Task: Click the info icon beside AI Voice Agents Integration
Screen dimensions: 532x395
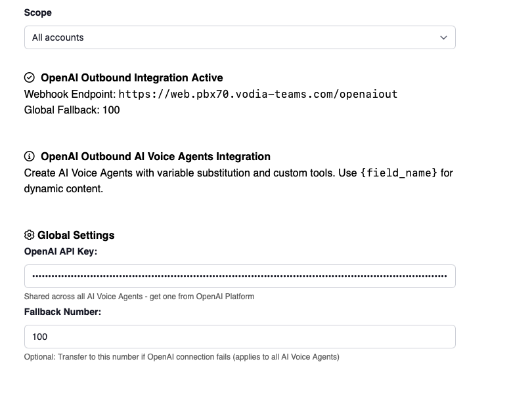Action: click(x=29, y=156)
